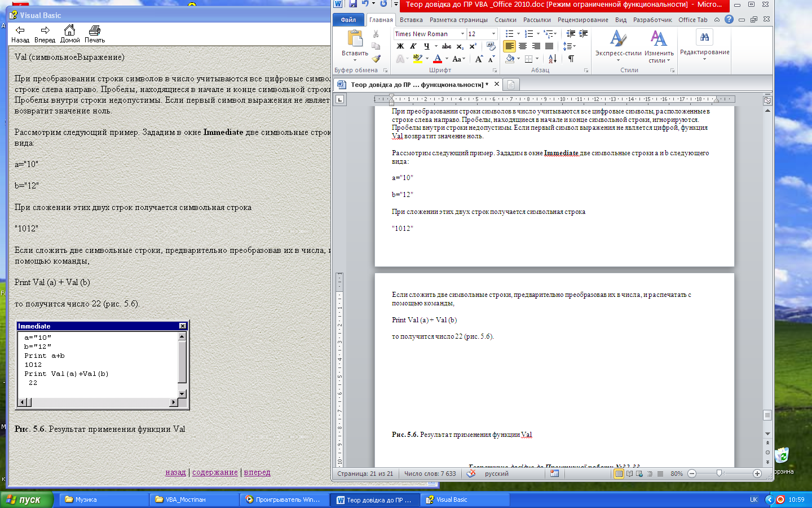
Task: Switch to the Ссылки ribbon tab
Action: [505, 20]
